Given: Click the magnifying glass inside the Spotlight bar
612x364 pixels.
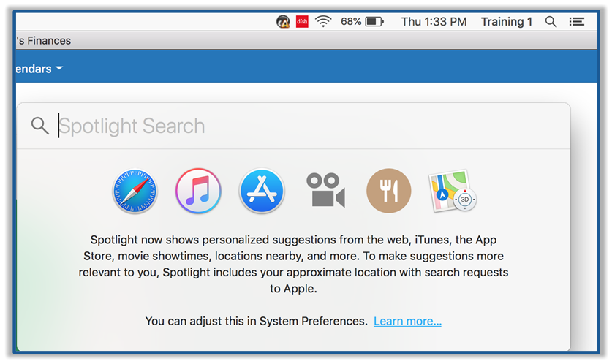Looking at the screenshot, I should pos(40,126).
